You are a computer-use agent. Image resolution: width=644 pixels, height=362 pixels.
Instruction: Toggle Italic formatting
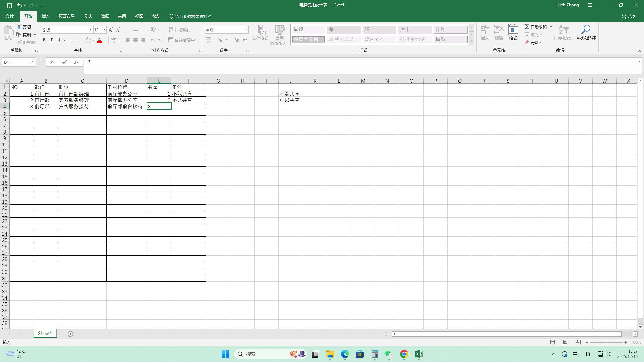pos(51,40)
